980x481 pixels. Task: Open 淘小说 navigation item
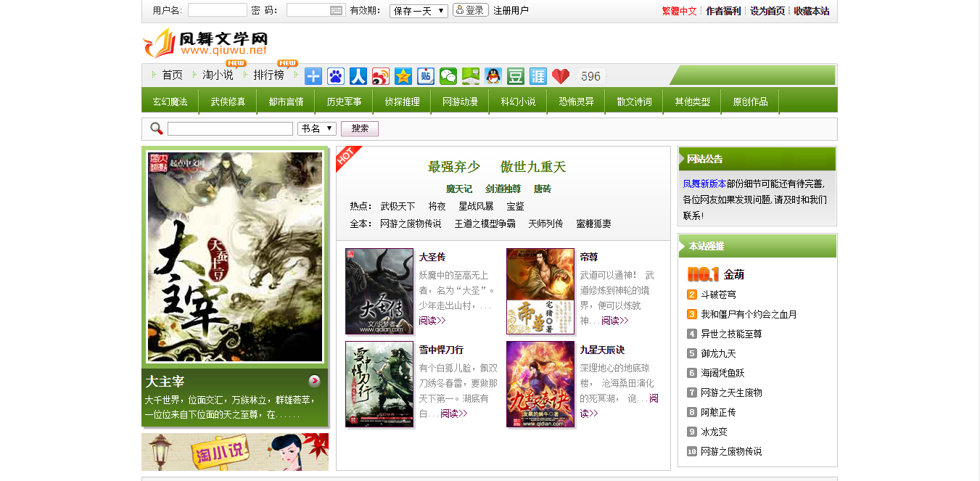click(218, 75)
